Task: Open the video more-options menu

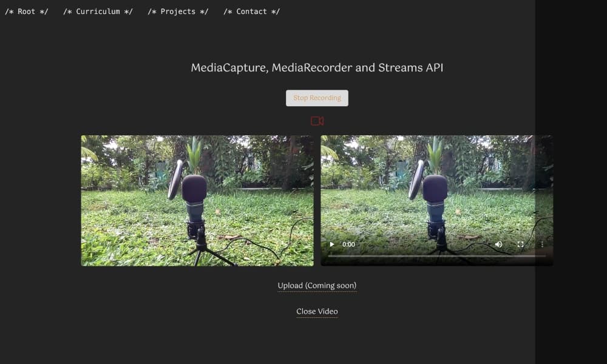Action: pyautogui.click(x=542, y=244)
